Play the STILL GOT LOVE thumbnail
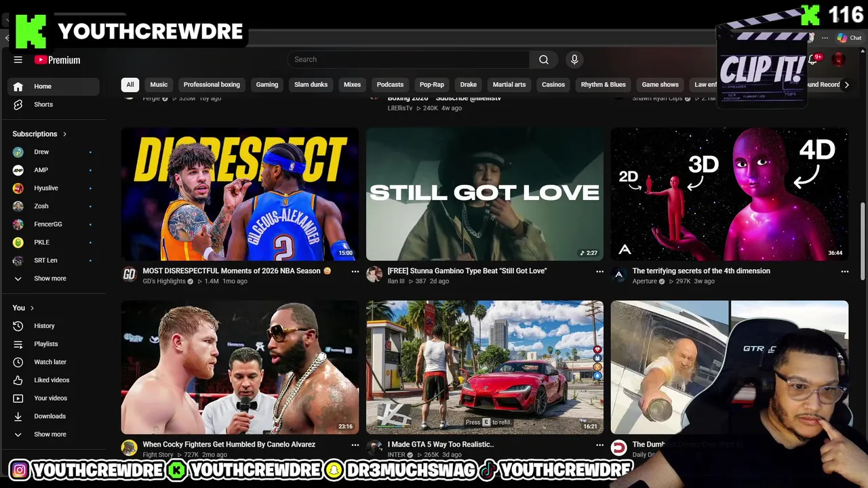 tap(485, 194)
